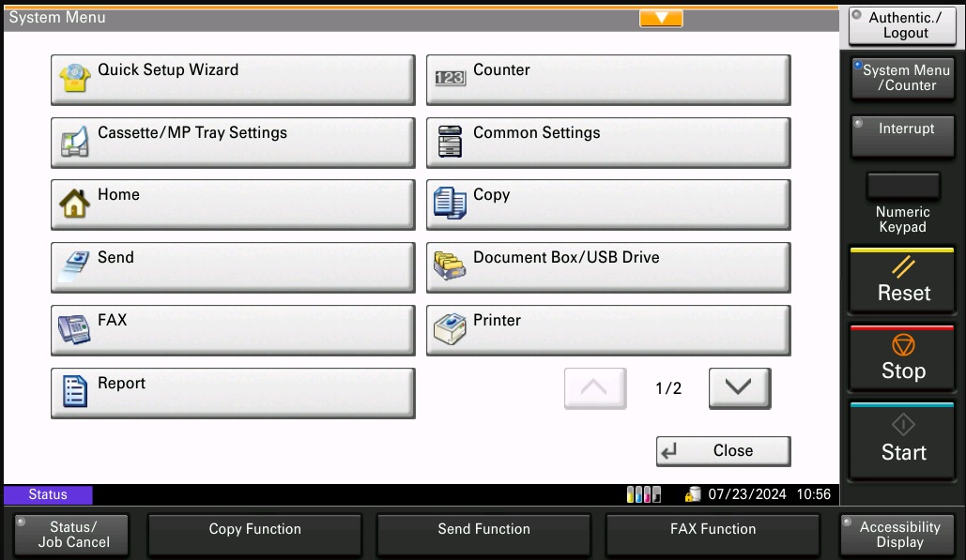Image resolution: width=966 pixels, height=560 pixels.
Task: Go to the next page with down chevron
Action: coord(740,387)
